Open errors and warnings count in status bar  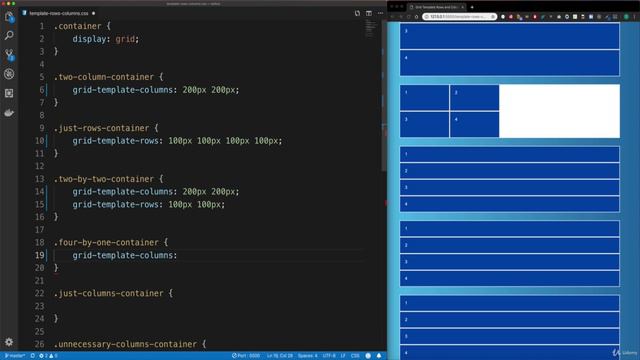pyautogui.click(x=48, y=356)
